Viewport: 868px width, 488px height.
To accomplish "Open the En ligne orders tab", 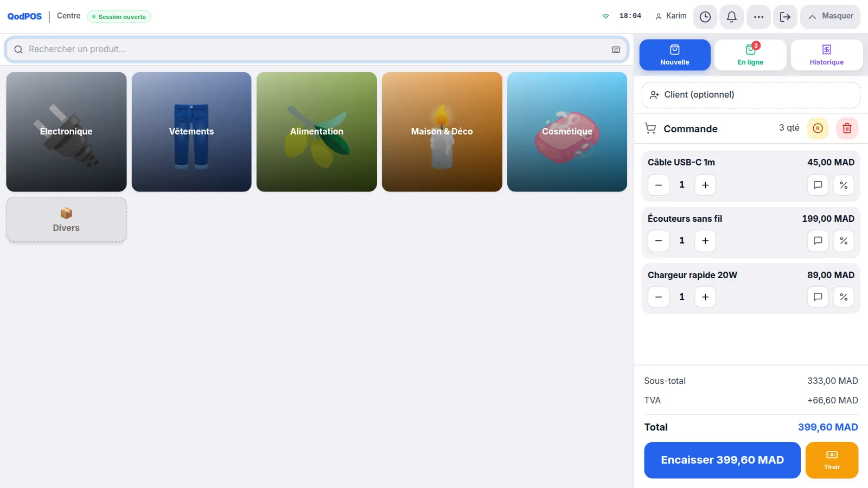I will 750,55.
